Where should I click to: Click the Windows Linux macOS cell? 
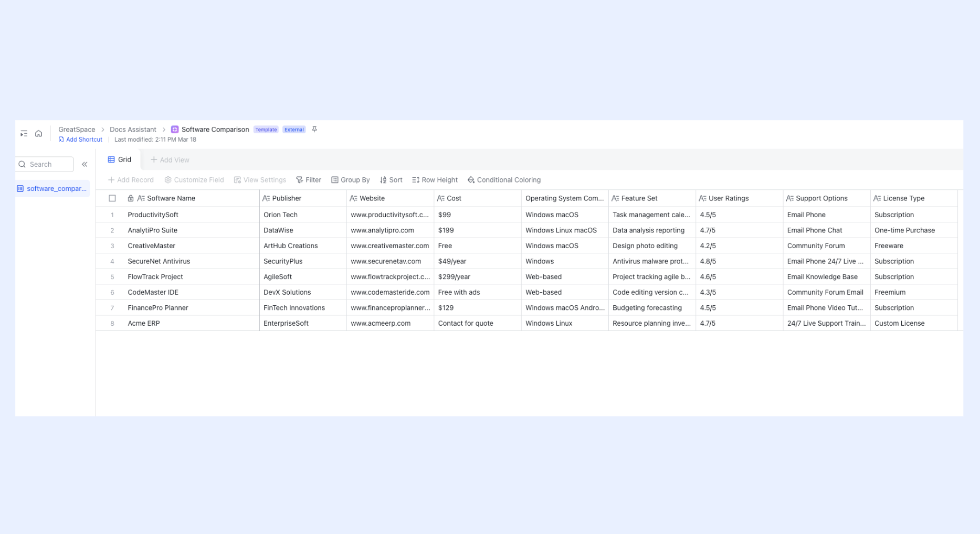[x=565, y=230]
